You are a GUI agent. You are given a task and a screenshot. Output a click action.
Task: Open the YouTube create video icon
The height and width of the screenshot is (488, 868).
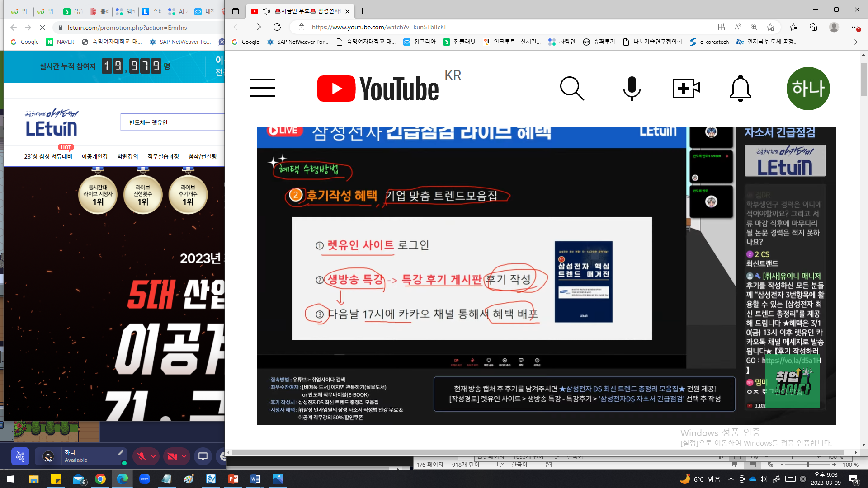[686, 88]
